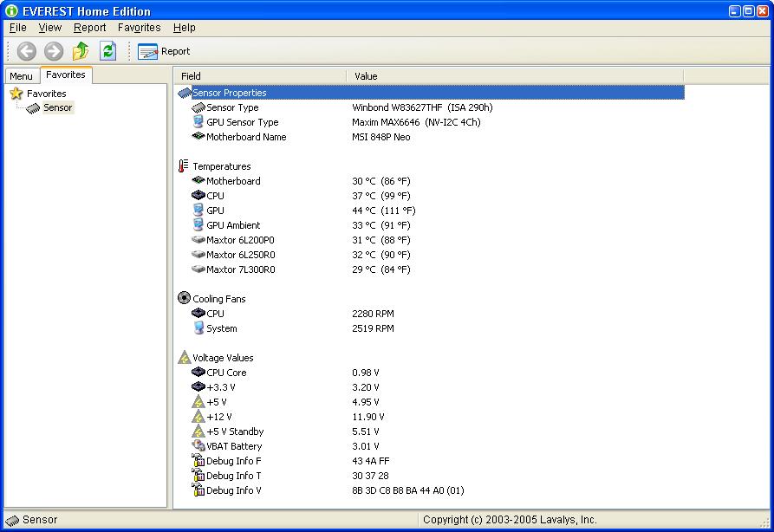
Task: Refresh the sensor readings
Action: click(107, 51)
